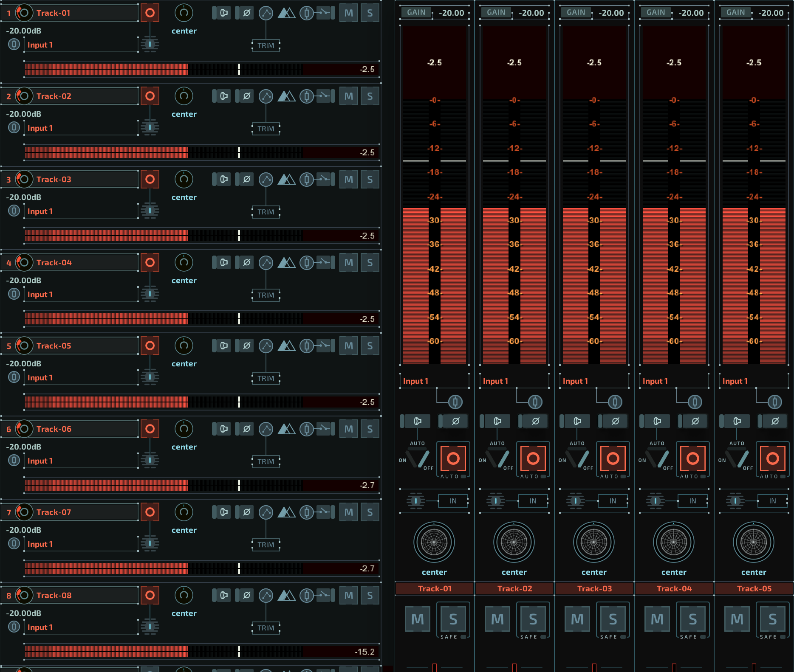Image resolution: width=794 pixels, height=672 pixels.
Task: Open Input 1 selector in Track-01 mixer strip
Action: click(x=435, y=381)
